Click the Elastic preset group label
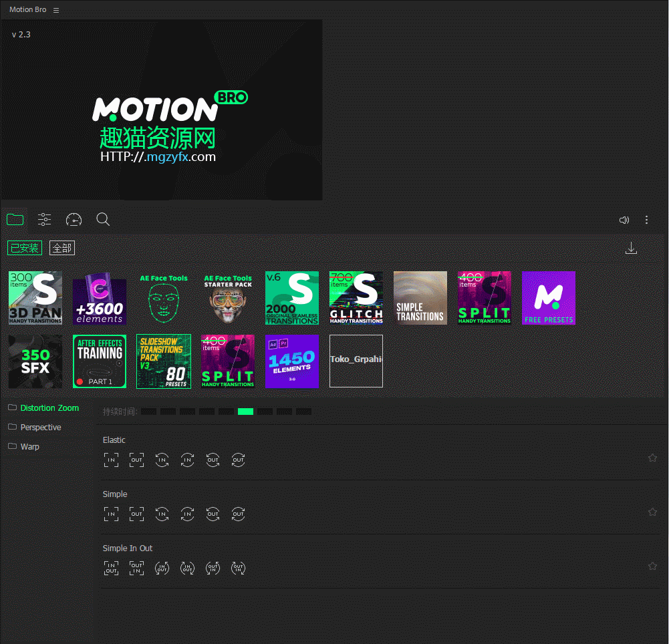Image resolution: width=669 pixels, height=644 pixels. coord(114,440)
